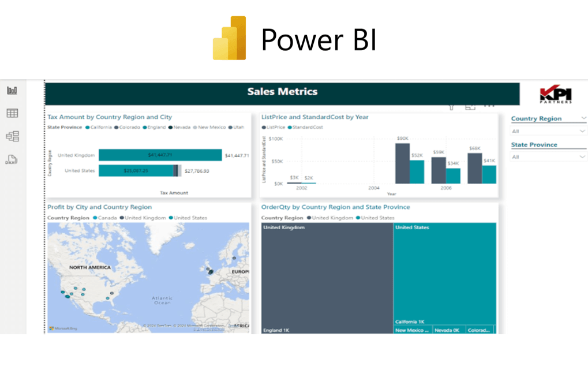Collapse the Country Region slicer header chevron

[x=583, y=118]
